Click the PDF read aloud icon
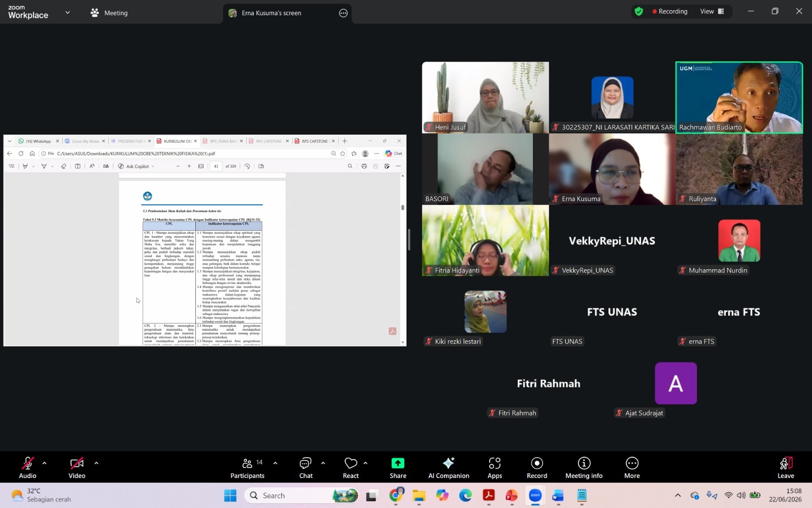812x508 pixels. click(x=92, y=166)
